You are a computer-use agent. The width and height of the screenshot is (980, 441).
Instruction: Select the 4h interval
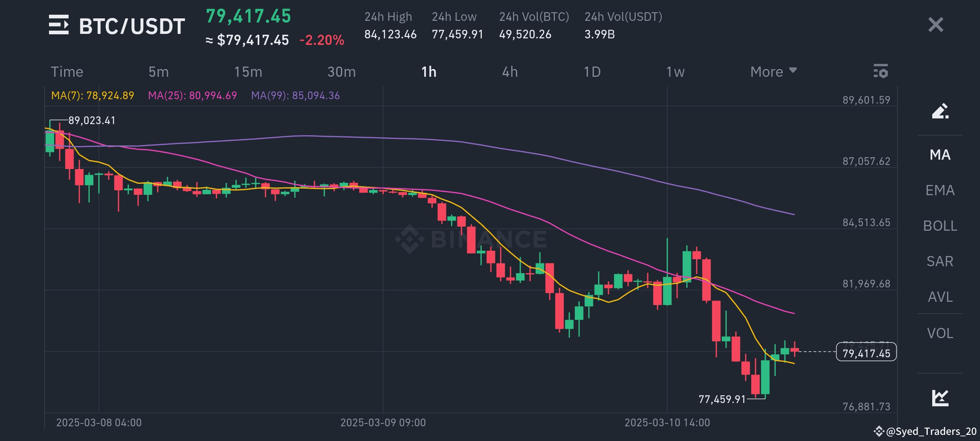[x=510, y=72]
